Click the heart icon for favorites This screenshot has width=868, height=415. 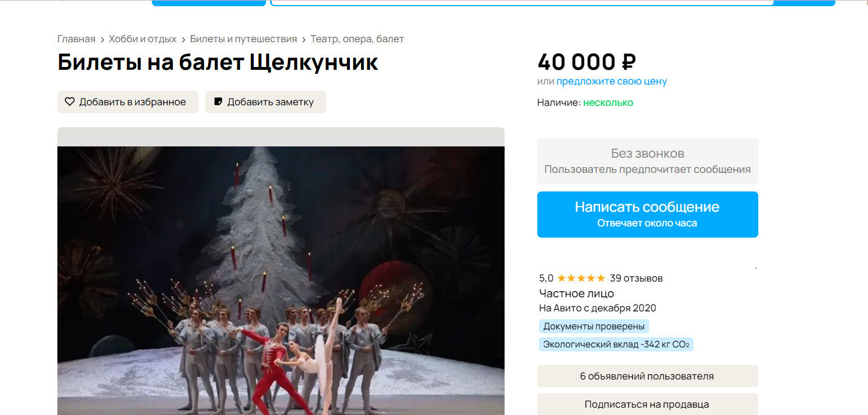[70, 102]
